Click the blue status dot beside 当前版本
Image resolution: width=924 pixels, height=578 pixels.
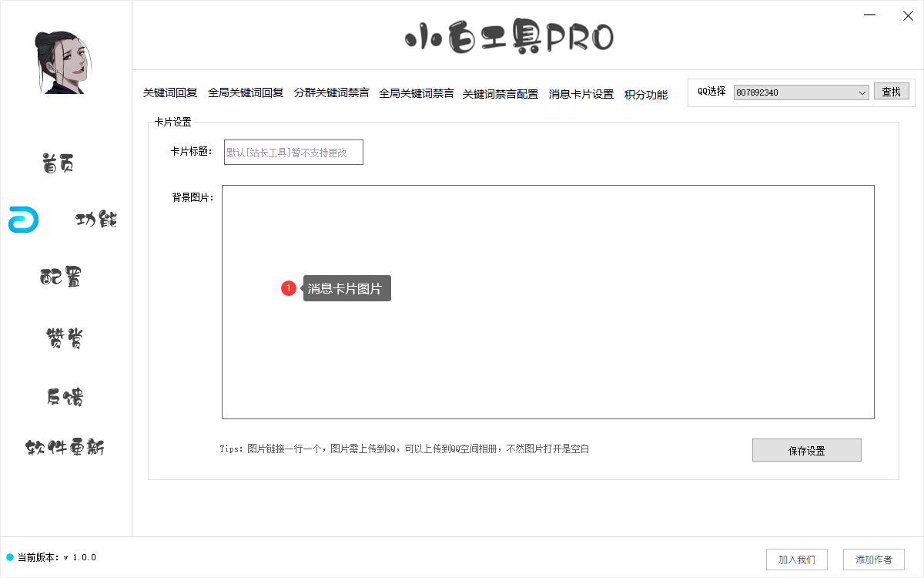click(9, 558)
